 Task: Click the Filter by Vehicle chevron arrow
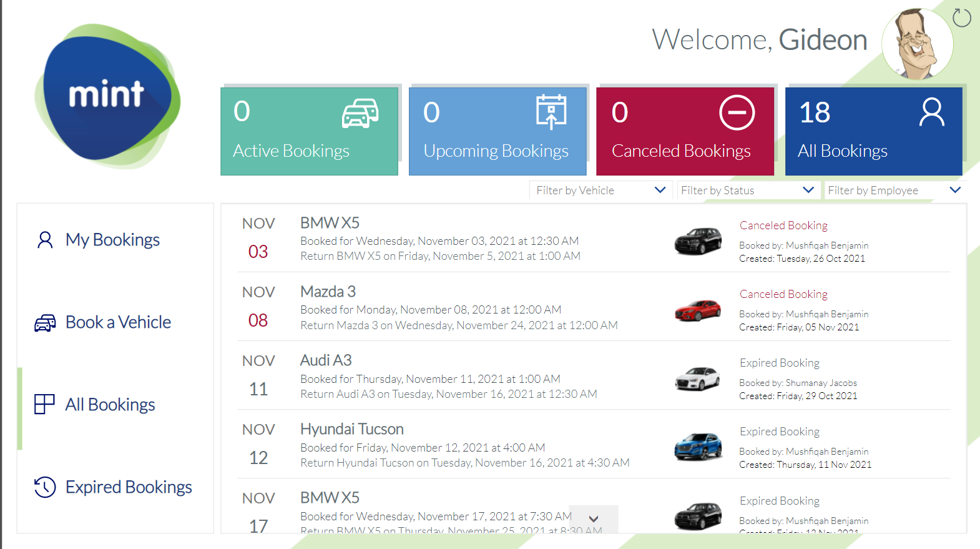tap(660, 190)
